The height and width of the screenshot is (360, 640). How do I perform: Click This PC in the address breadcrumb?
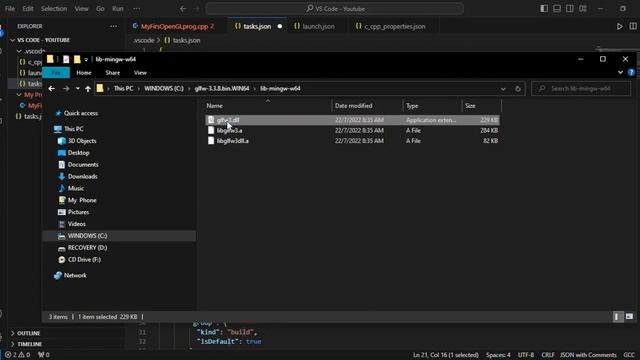pos(123,89)
